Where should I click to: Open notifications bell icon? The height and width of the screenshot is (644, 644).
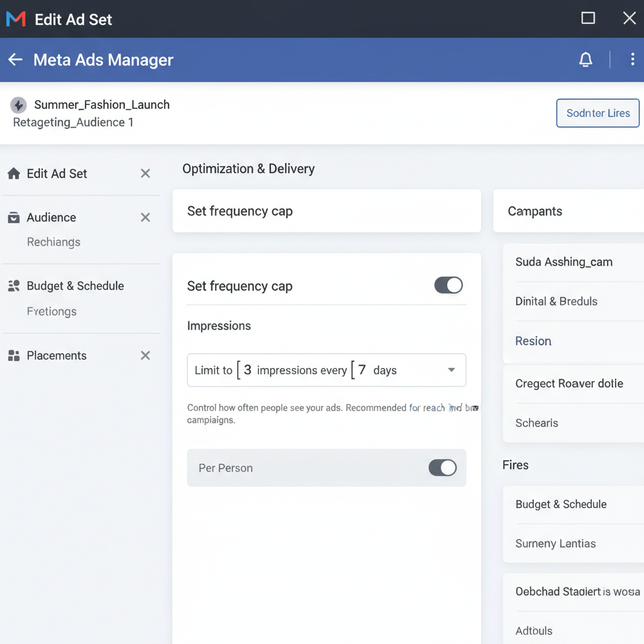[x=586, y=60]
